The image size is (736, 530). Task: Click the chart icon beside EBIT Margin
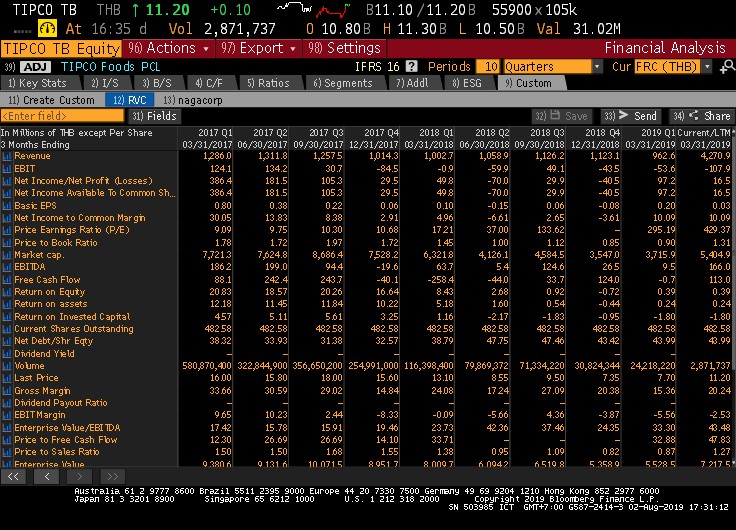(7, 415)
